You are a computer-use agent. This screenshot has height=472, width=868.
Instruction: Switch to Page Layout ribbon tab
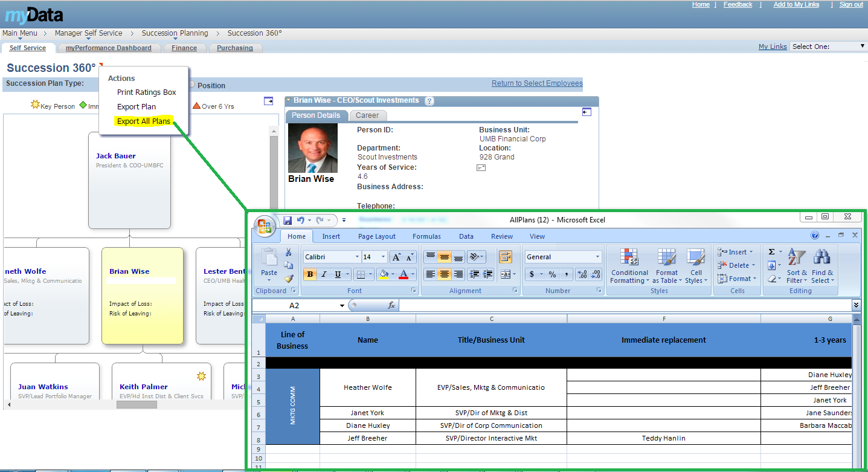coord(377,236)
